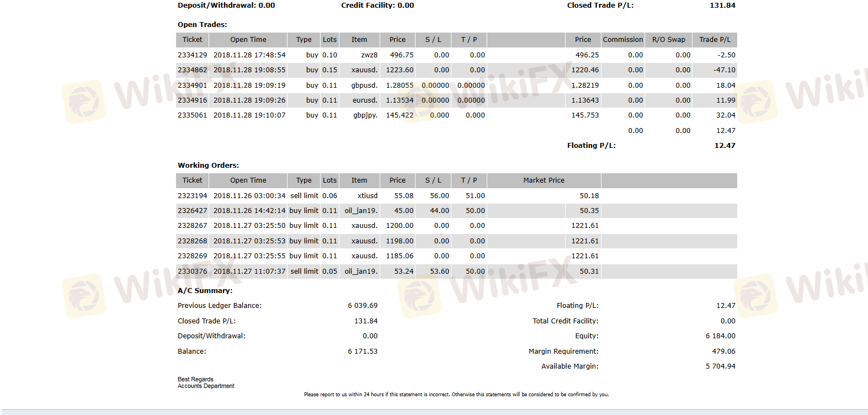This screenshot has width=868, height=415.
Task: Click the Trade P/L column header
Action: [x=715, y=40]
